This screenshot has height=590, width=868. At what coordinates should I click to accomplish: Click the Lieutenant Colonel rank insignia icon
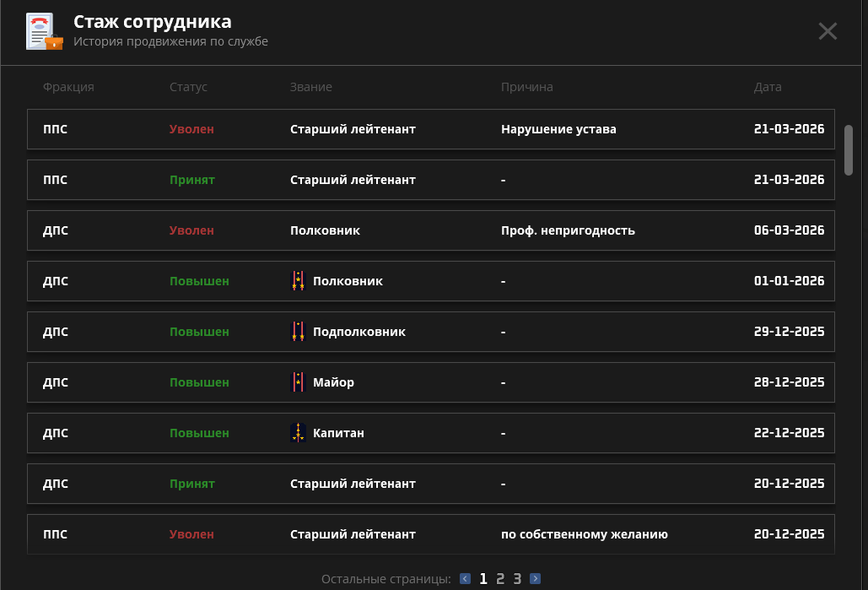tap(298, 332)
